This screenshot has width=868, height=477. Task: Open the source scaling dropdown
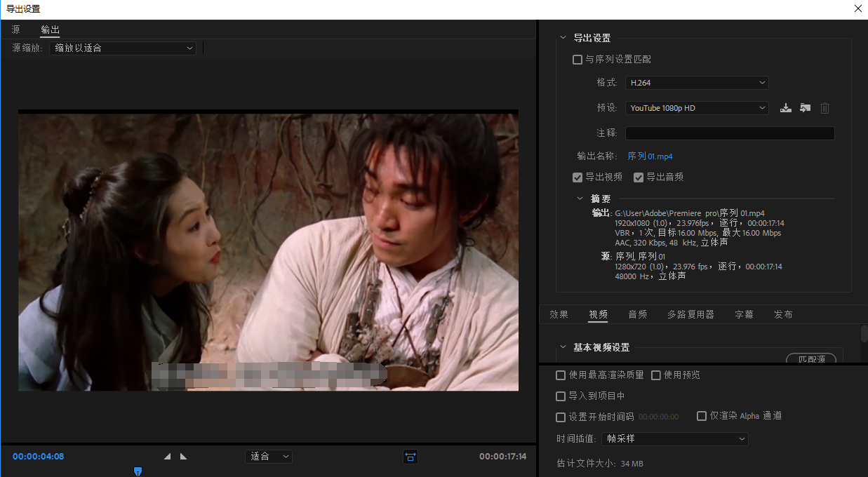point(123,48)
